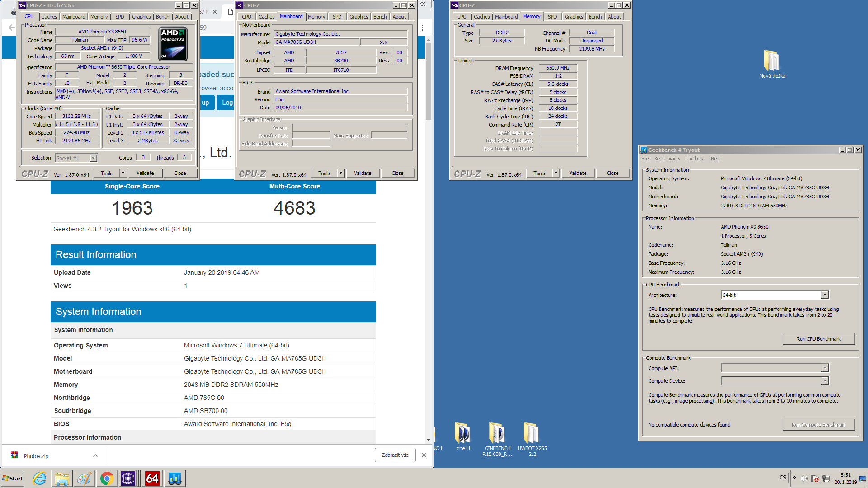The width and height of the screenshot is (868, 488).
Task: Open the Geekbench Purchase menu
Action: pyautogui.click(x=695, y=159)
